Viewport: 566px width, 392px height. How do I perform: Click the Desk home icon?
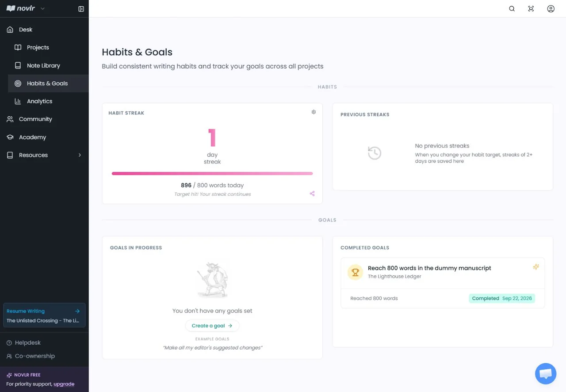coord(10,30)
